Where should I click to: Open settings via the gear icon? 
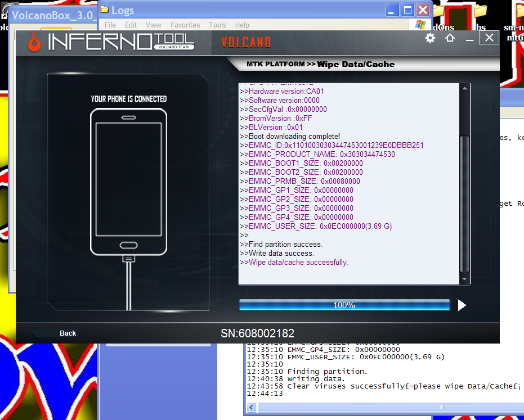click(x=430, y=38)
